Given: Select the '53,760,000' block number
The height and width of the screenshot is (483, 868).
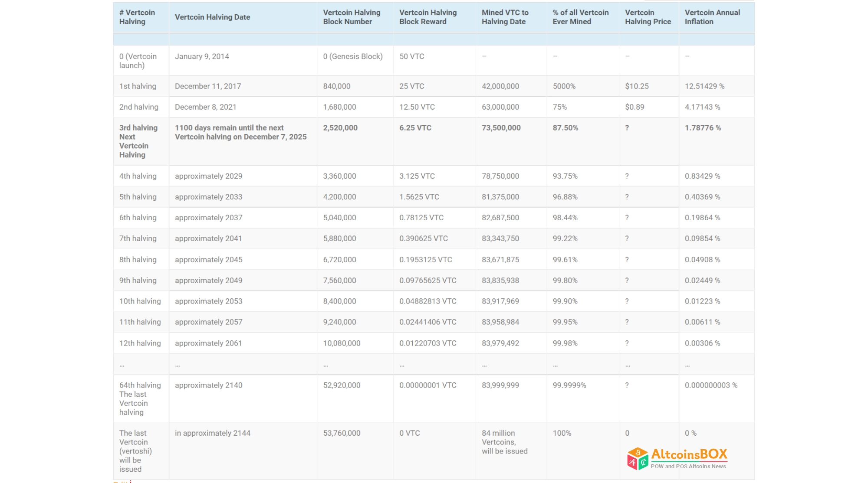Looking at the screenshot, I should coord(342,433).
